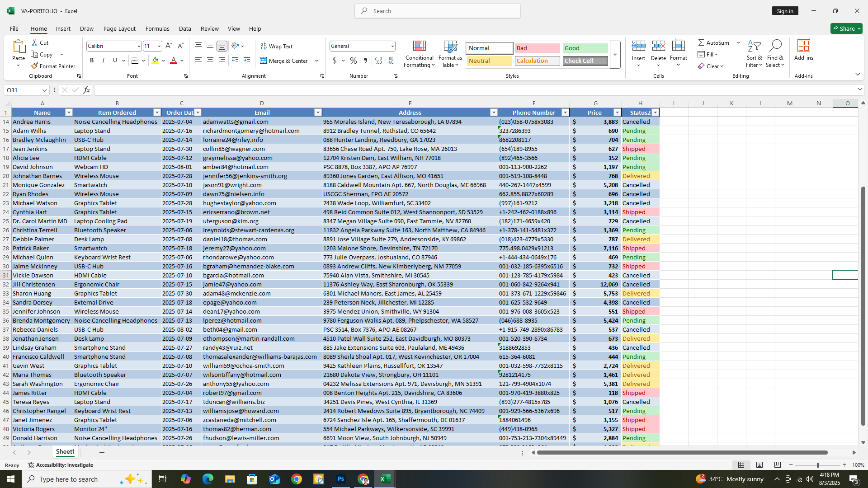
Task: Open the Status2 column filter dropdown
Action: (x=655, y=113)
